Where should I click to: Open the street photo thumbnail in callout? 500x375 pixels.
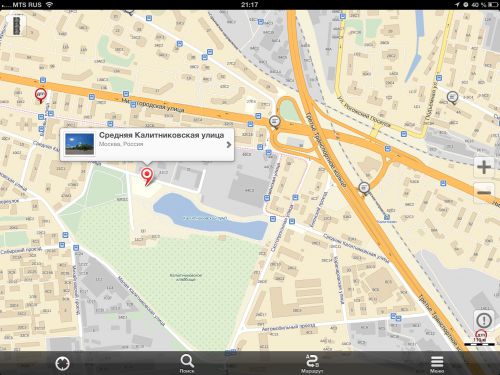coord(79,144)
